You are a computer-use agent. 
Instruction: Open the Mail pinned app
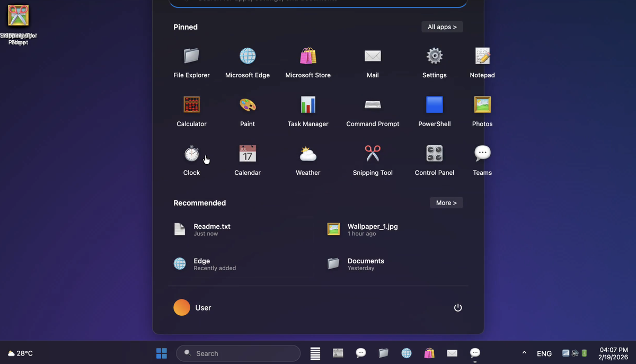(x=373, y=63)
